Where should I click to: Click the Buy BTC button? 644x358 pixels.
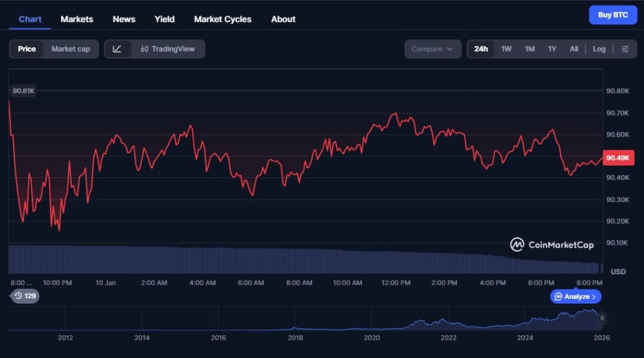coord(613,15)
